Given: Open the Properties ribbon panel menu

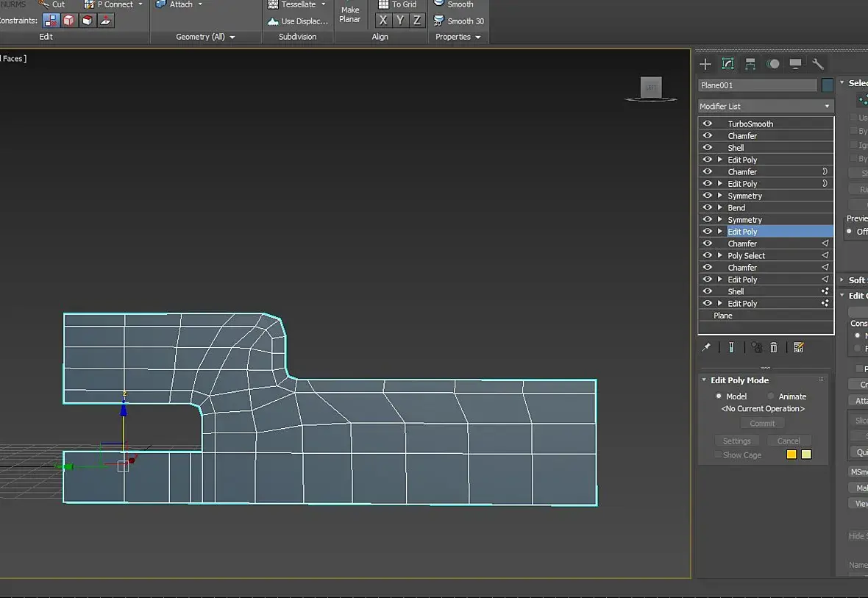Looking at the screenshot, I should pyautogui.click(x=458, y=37).
